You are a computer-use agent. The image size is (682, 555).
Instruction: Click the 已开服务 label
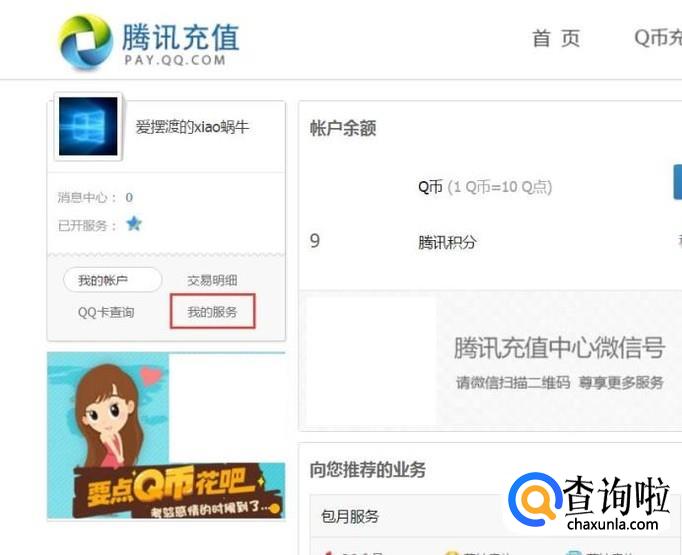coord(87,225)
